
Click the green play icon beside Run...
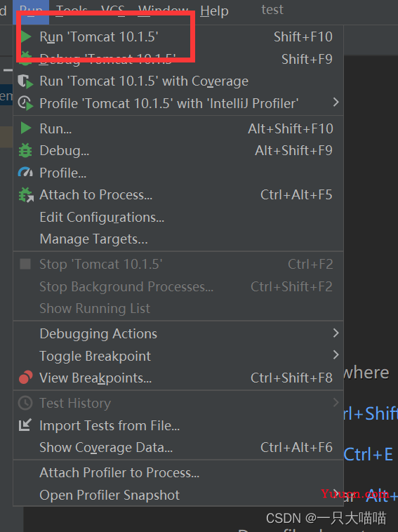coord(26,128)
